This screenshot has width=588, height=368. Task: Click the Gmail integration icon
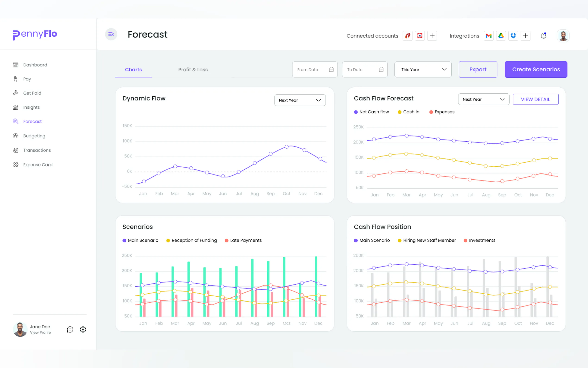pyautogui.click(x=489, y=36)
